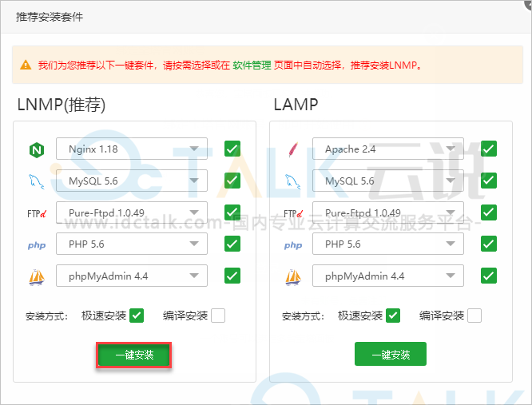Viewport: 532px width, 405px height.
Task: Click the orange warning triangle icon
Action: click(26, 65)
